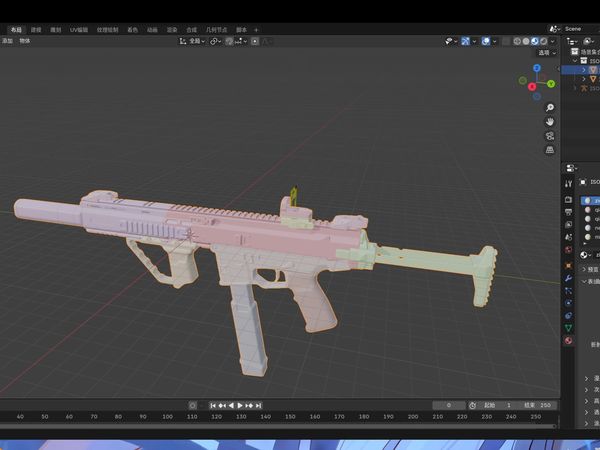Image resolution: width=600 pixels, height=450 pixels.
Task: Click the blue Z axis on navigation gizmo
Action: coord(537,68)
